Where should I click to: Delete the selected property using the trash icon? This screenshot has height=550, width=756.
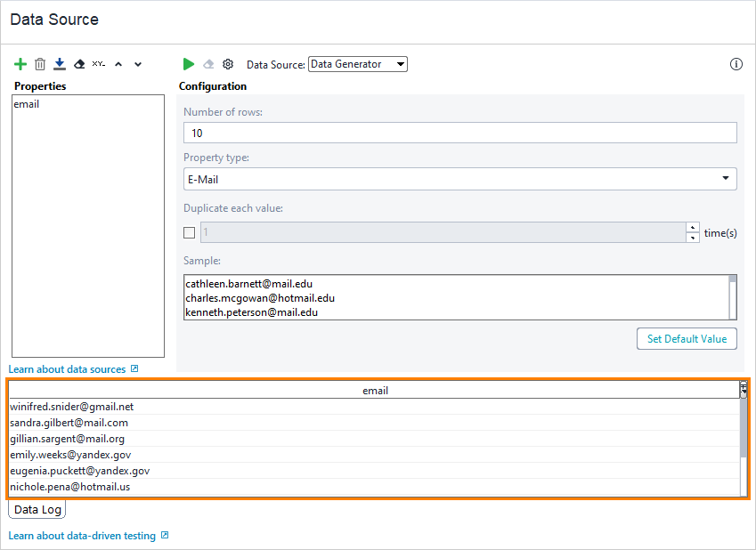tap(39, 63)
